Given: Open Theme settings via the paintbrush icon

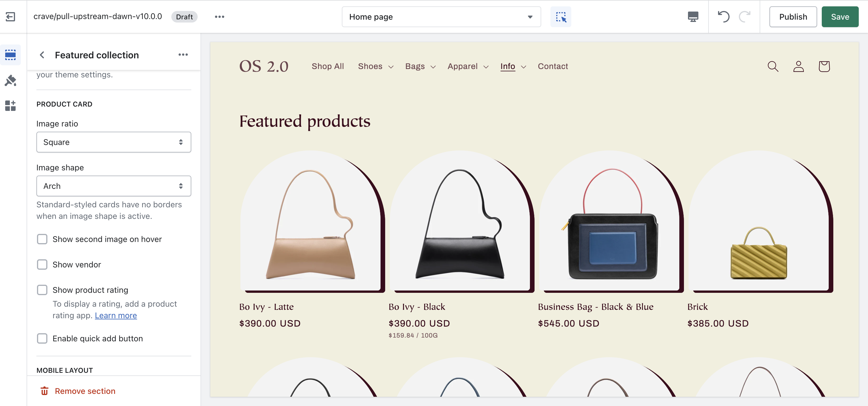Looking at the screenshot, I should pos(10,81).
